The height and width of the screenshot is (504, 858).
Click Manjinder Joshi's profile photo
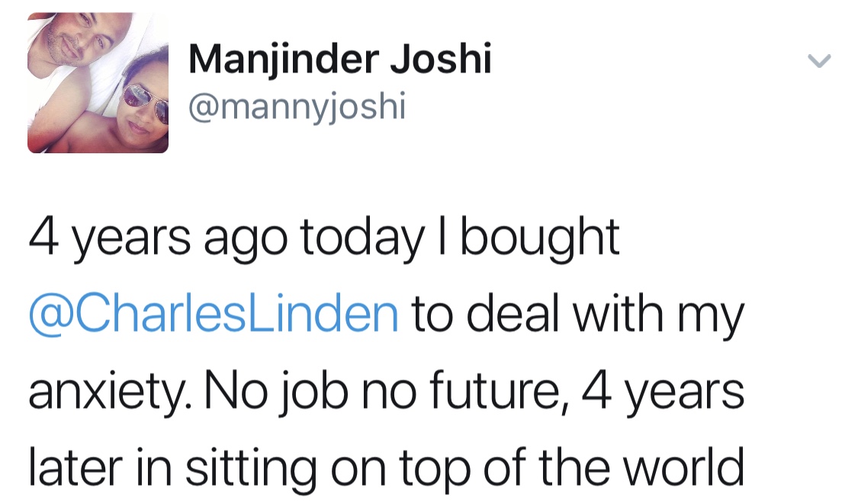(98, 82)
